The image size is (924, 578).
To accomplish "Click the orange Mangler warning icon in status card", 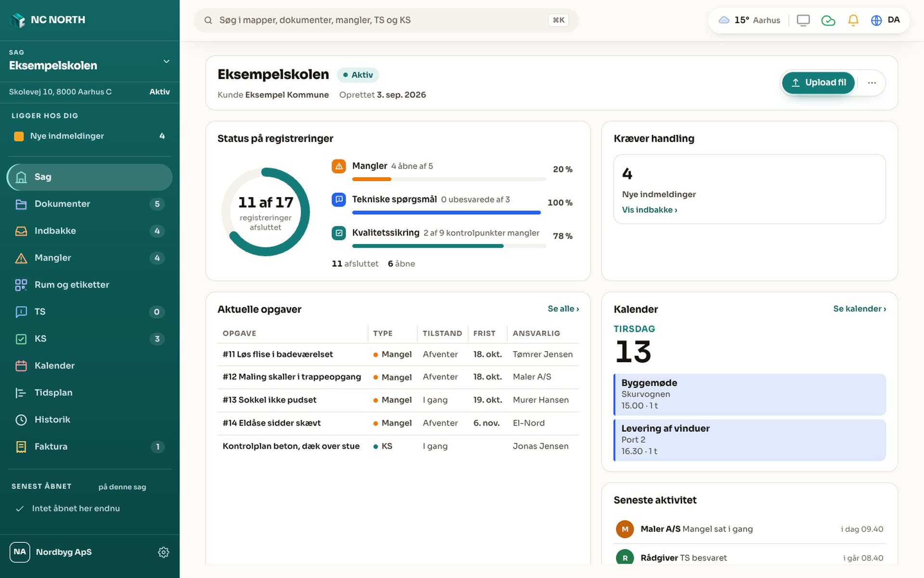I will [339, 166].
